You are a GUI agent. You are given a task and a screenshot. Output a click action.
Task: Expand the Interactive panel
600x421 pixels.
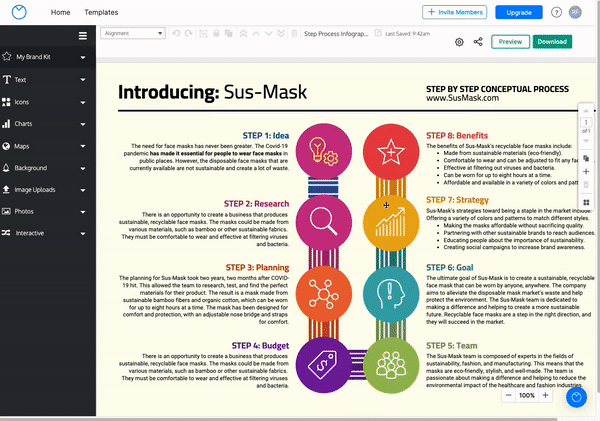[48, 233]
